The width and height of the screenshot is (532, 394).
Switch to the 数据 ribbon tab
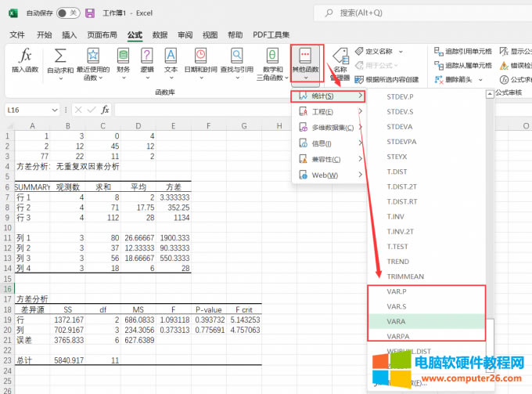click(160, 34)
